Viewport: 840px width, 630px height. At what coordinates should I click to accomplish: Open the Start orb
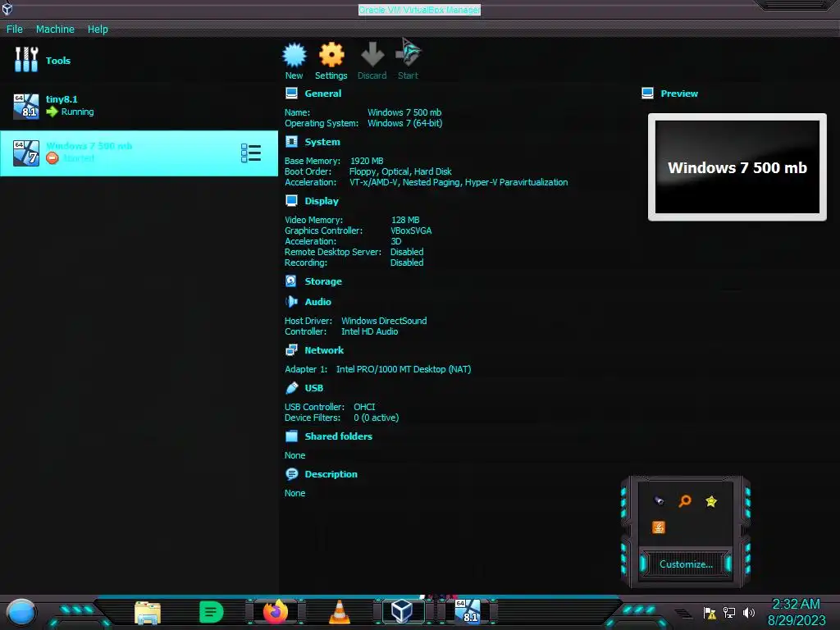tap(21, 614)
